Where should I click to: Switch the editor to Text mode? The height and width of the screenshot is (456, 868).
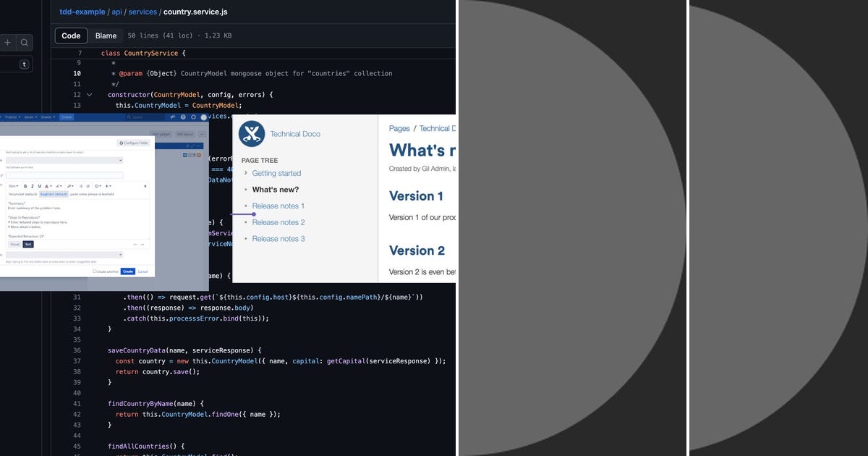(27, 244)
